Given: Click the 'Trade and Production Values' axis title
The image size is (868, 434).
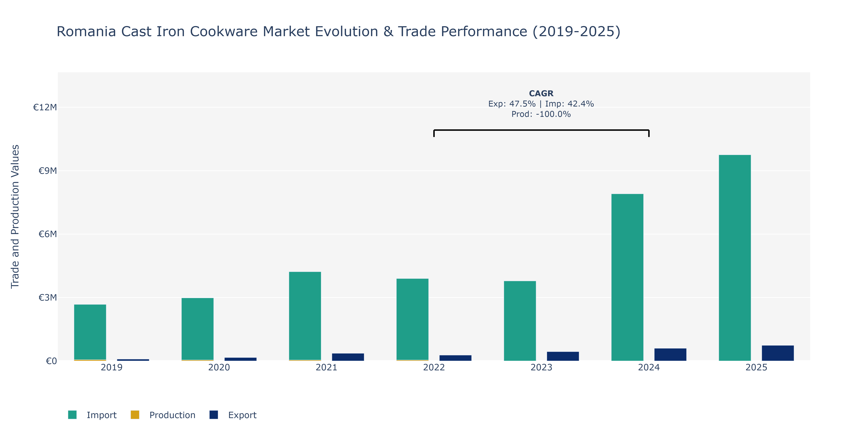Looking at the screenshot, I should pos(15,216).
